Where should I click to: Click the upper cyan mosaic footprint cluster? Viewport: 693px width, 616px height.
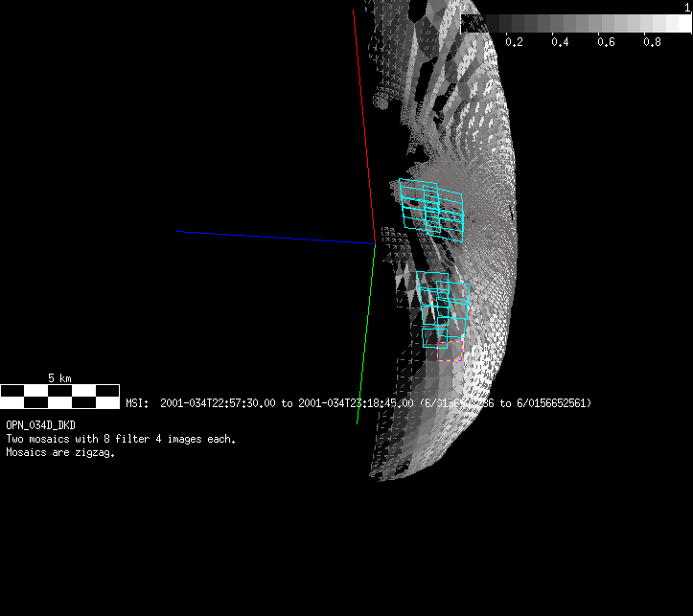pos(431,209)
